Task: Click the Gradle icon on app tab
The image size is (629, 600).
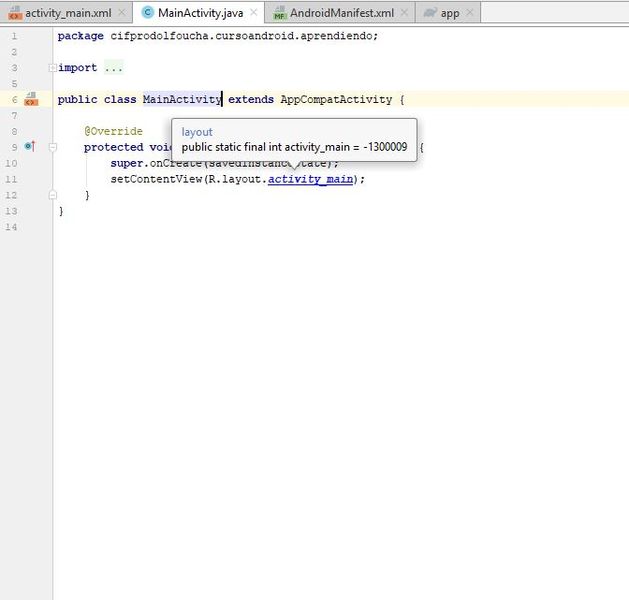Action: click(430, 13)
